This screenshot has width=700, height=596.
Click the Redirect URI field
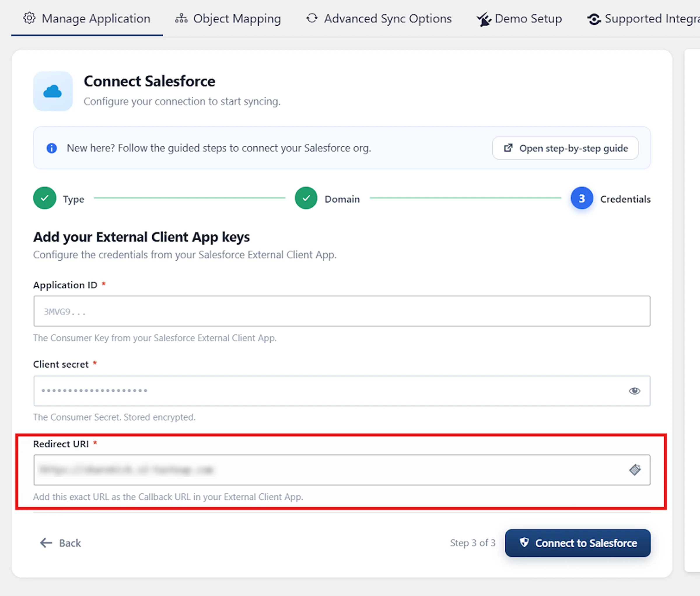tap(342, 470)
